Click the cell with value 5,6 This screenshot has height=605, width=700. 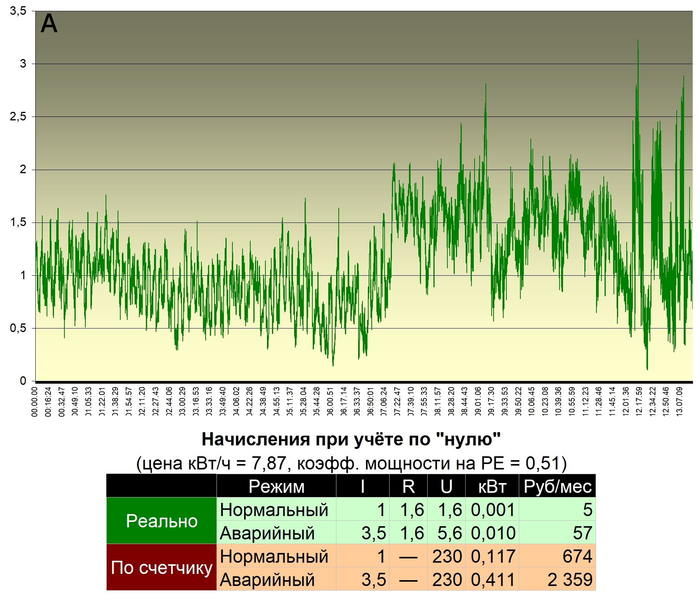click(446, 533)
